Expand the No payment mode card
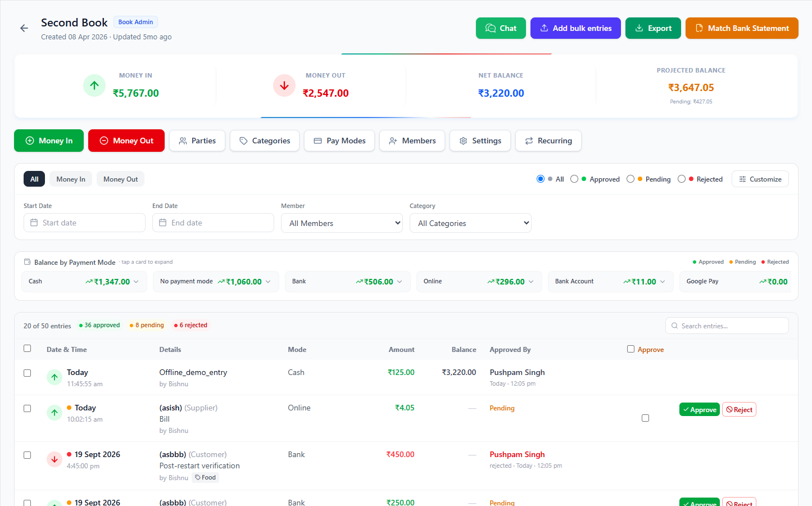This screenshot has width=812, height=506. coord(216,282)
